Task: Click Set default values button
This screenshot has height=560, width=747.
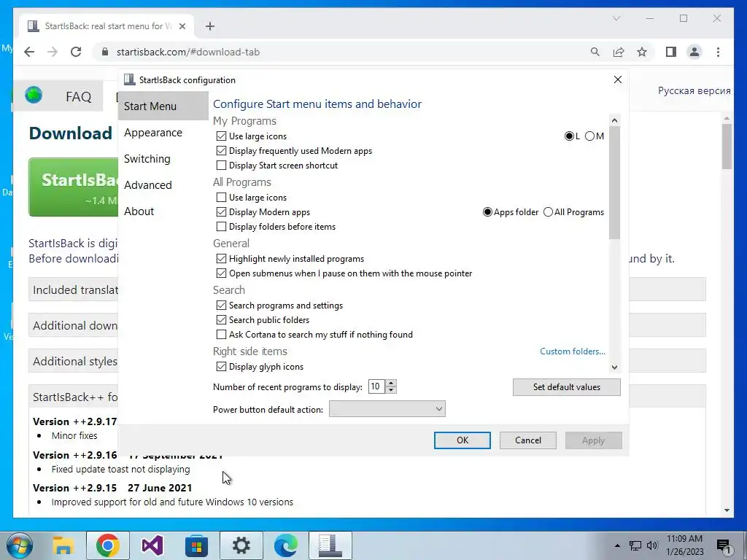Action: coord(566,387)
